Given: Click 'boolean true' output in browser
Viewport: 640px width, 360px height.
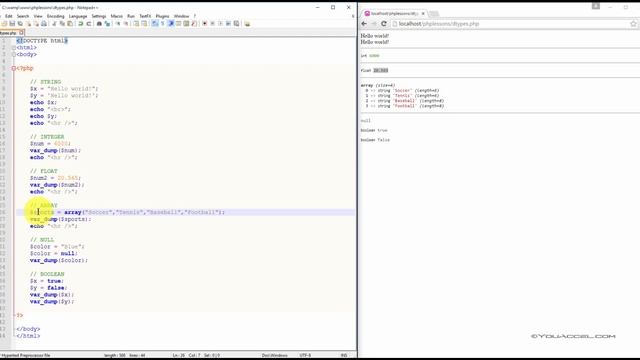Looking at the screenshot, I should pyautogui.click(x=374, y=130).
